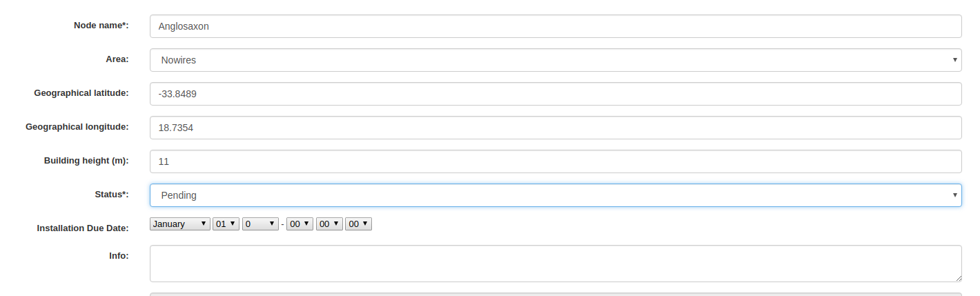Click the Node name text field
Screen dimensions: 980x296
click(x=555, y=26)
